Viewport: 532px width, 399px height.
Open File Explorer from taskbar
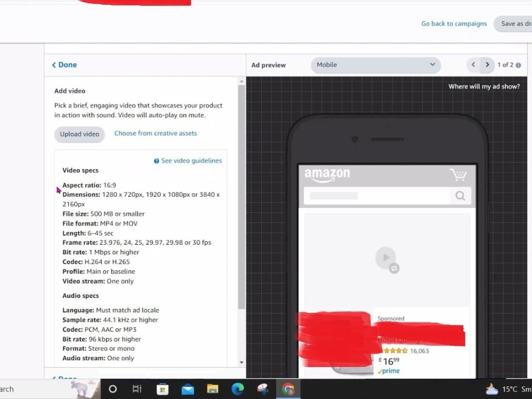[x=212, y=389]
